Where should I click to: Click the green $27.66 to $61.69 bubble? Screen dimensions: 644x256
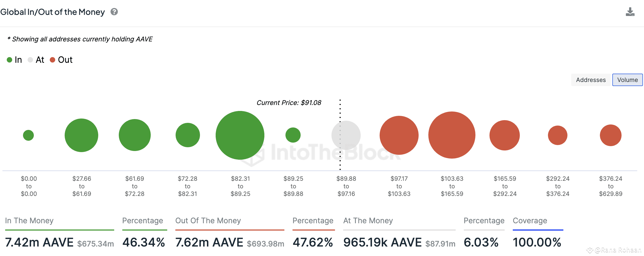coord(81,135)
